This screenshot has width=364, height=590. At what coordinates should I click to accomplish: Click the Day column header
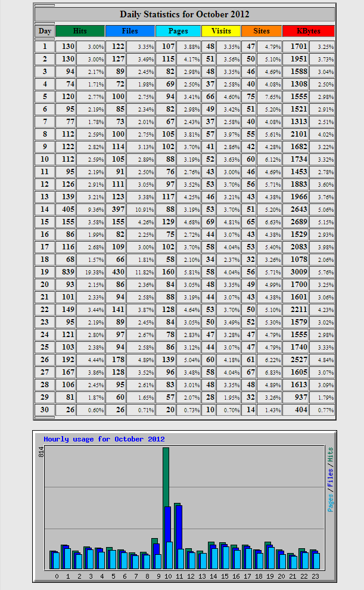(45, 31)
